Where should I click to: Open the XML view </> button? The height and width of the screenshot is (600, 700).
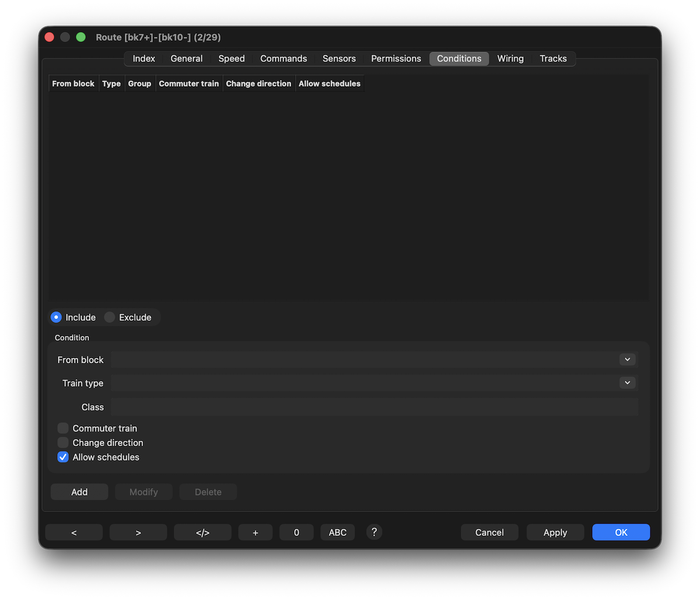coord(202,532)
